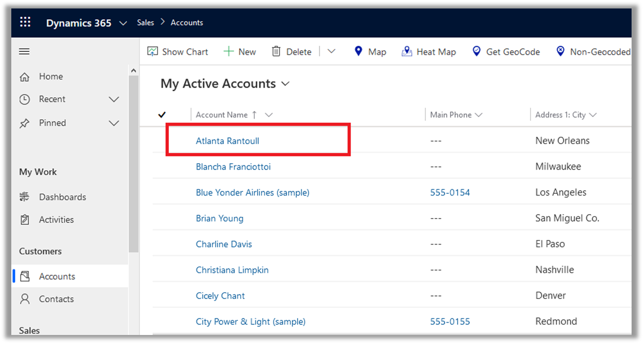The width and height of the screenshot is (644, 344).
Task: Open Heat Map from toolbar
Action: click(429, 51)
